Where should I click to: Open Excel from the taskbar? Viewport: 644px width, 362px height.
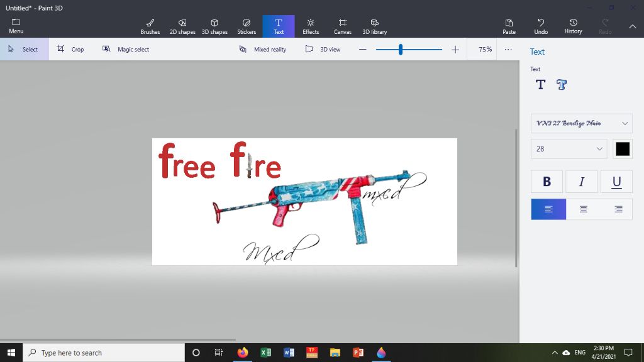[x=266, y=353]
